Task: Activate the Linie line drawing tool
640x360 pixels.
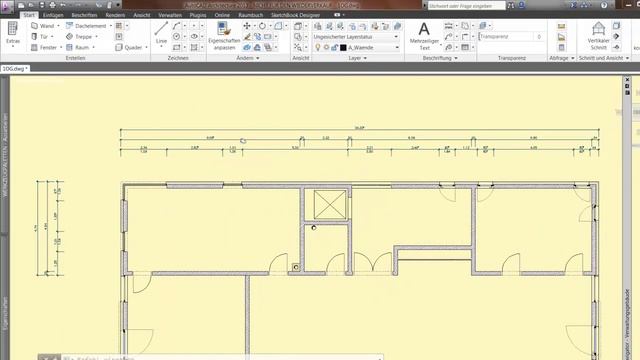Action: 161,33
